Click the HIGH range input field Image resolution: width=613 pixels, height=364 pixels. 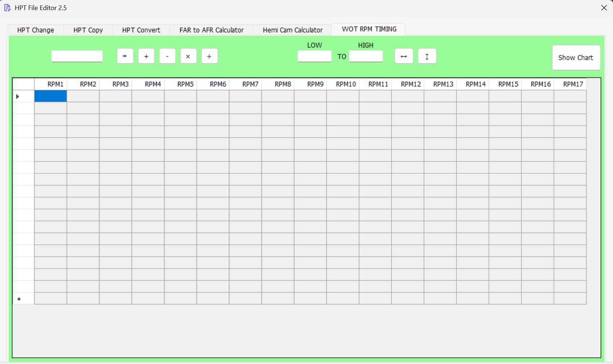click(x=366, y=56)
